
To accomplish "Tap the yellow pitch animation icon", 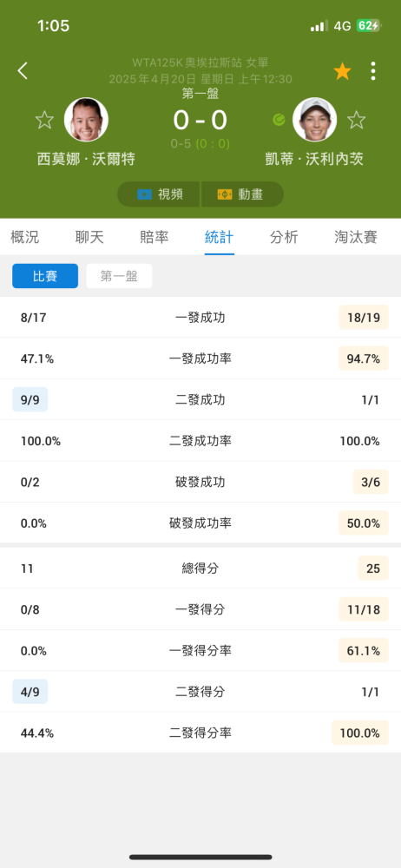I will pos(225,194).
